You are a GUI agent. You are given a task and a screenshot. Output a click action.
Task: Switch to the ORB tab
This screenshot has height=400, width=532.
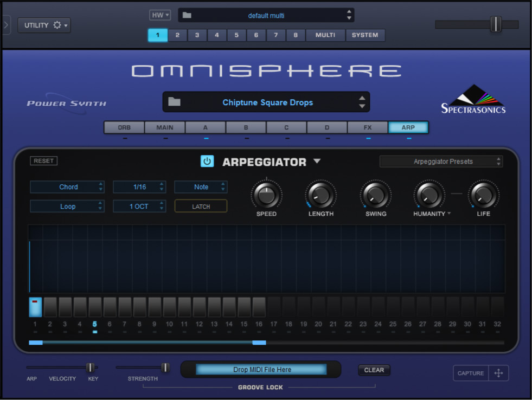(124, 127)
